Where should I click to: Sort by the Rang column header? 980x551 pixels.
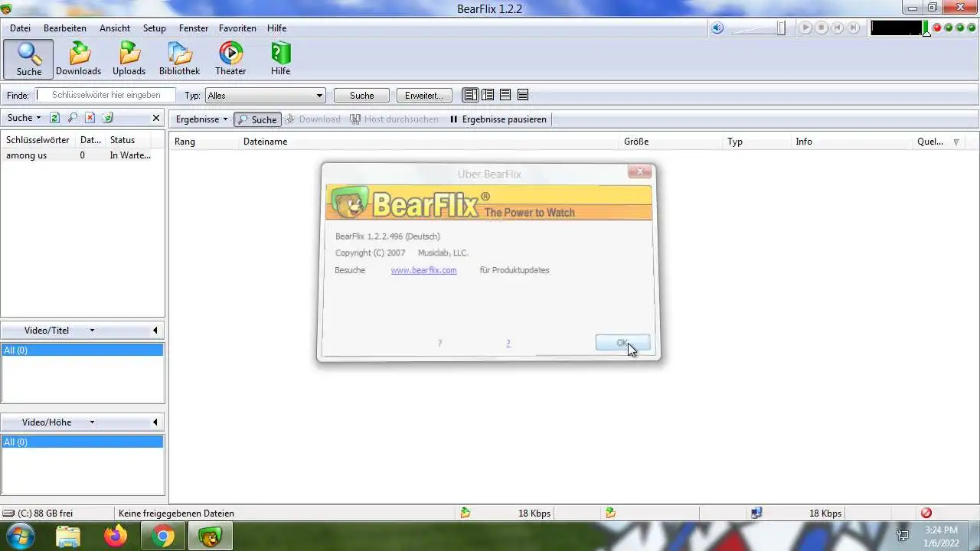point(203,142)
